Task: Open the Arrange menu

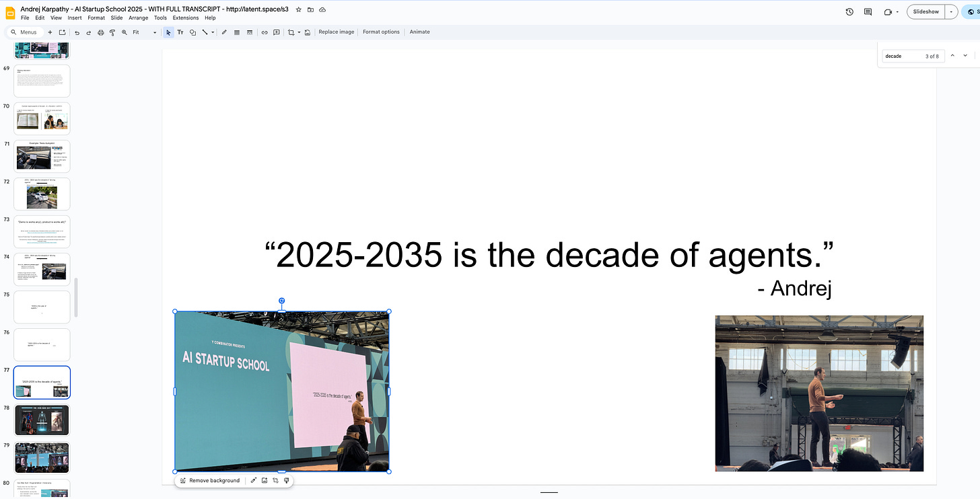Action: click(138, 18)
